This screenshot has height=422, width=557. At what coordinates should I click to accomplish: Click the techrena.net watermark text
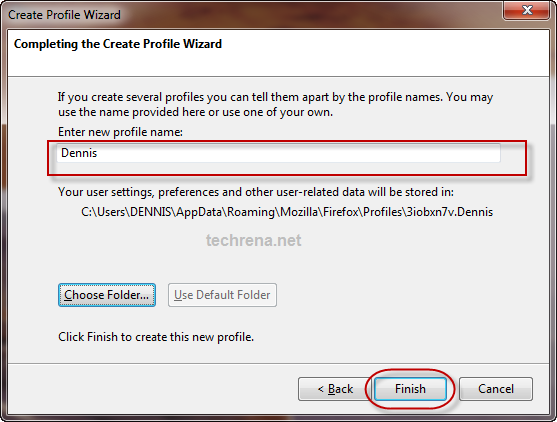point(254,240)
